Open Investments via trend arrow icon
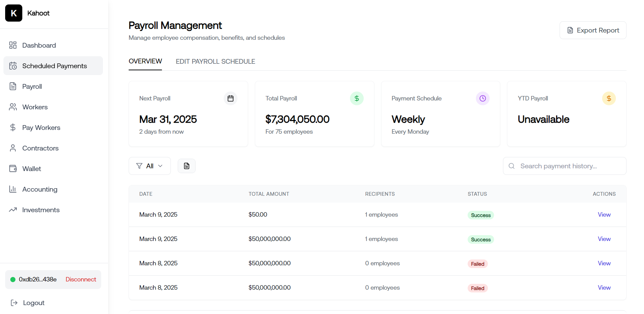Screen dimensions: 644x314 [13, 210]
